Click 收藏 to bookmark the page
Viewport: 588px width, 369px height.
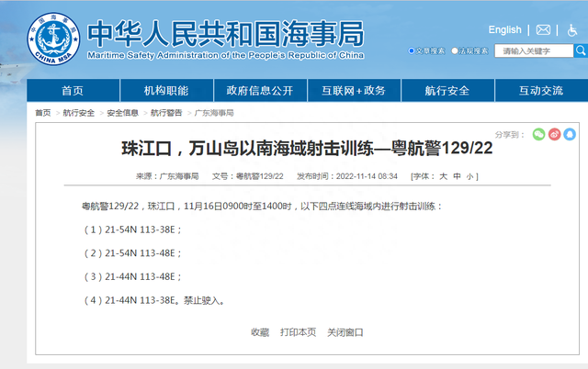(260, 332)
